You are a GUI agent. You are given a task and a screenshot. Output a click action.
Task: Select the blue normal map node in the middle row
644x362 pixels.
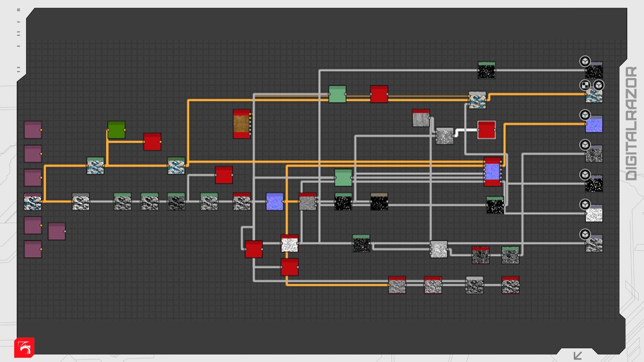click(x=274, y=201)
